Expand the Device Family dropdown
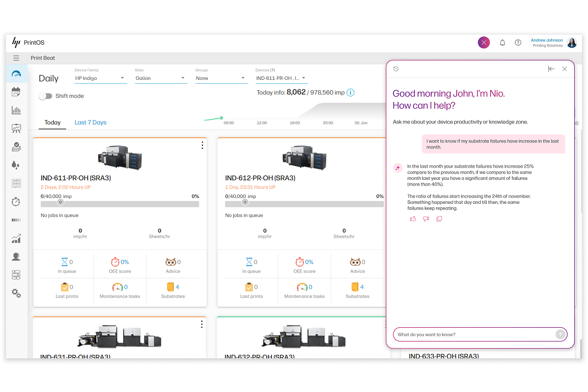This screenshot has width=588, height=392. pyautogui.click(x=100, y=78)
